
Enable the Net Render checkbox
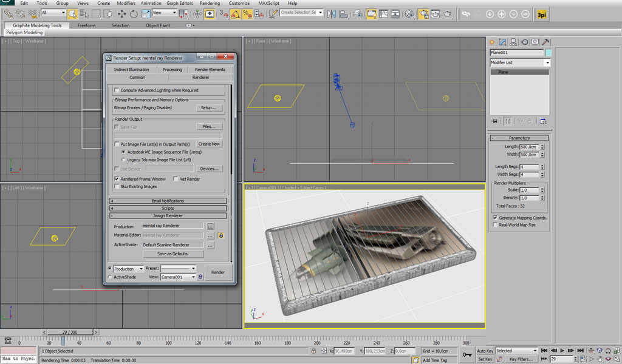click(176, 179)
